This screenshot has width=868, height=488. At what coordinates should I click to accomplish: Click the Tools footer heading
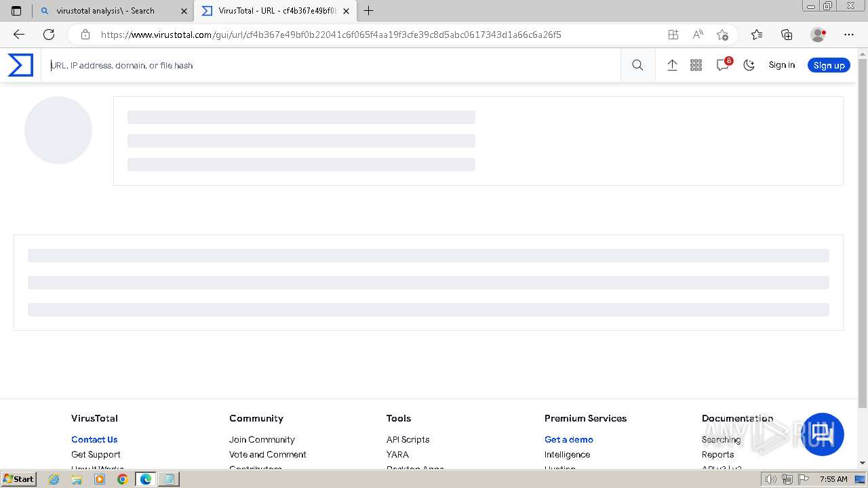399,418
